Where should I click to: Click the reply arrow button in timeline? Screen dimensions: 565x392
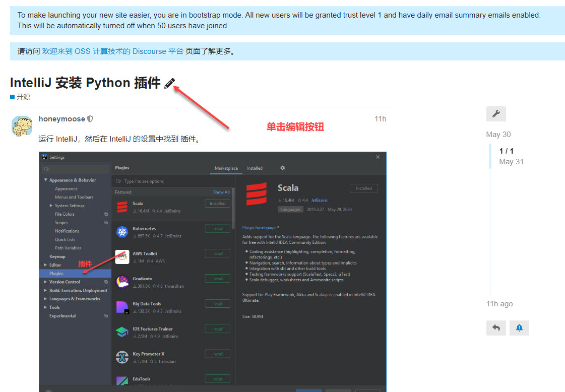(x=496, y=328)
